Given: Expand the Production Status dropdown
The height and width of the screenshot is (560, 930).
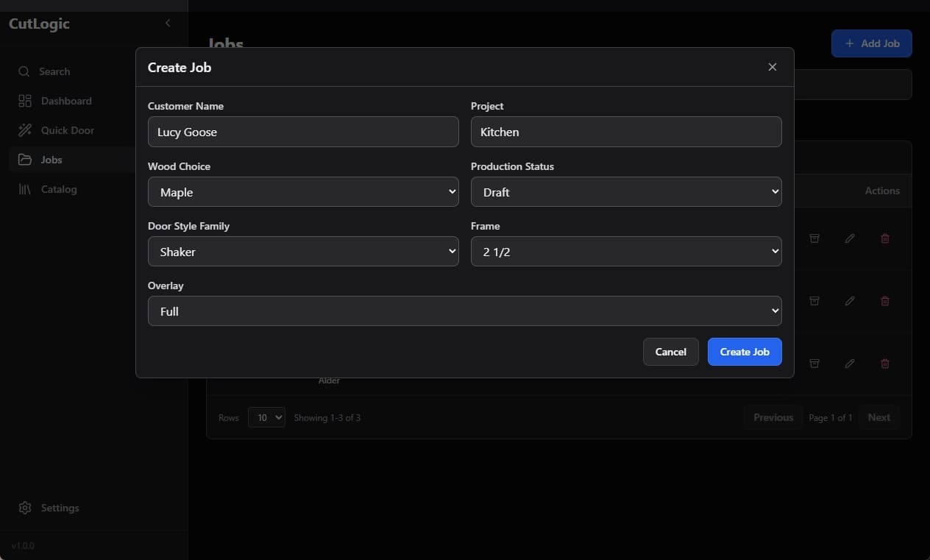Looking at the screenshot, I should click(625, 191).
